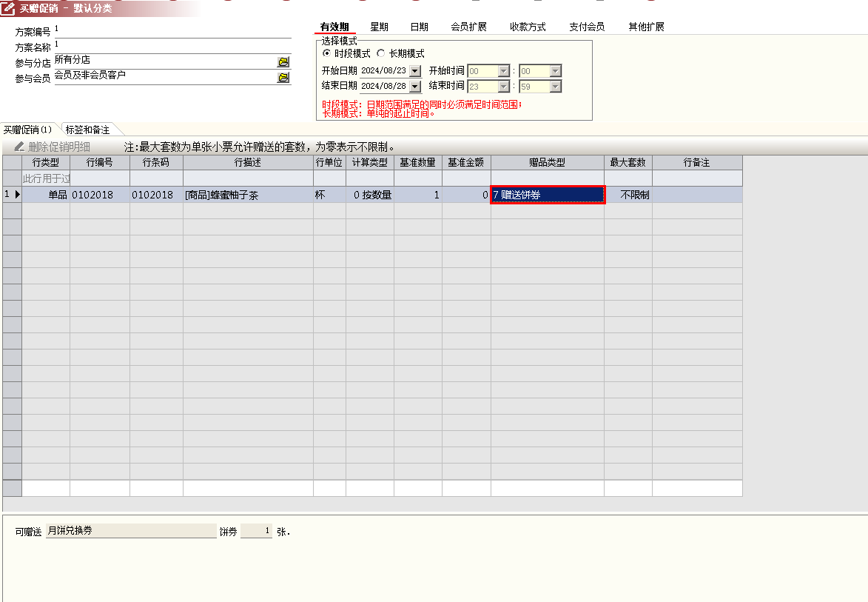The width and height of the screenshot is (868, 602).
Task: Click the 删除促销明细 pencil icon
Action: click(19, 147)
